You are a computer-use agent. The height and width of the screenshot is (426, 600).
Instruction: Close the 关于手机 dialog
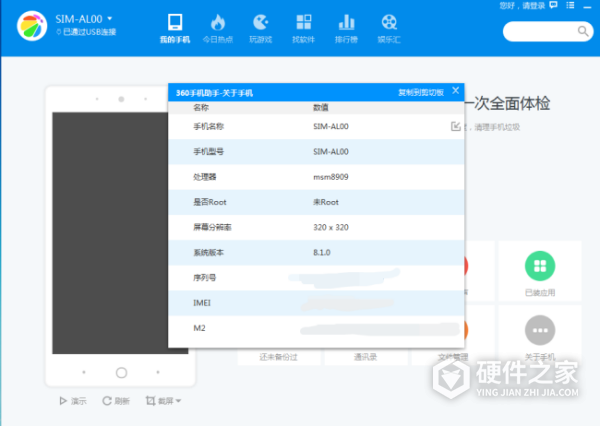455,91
